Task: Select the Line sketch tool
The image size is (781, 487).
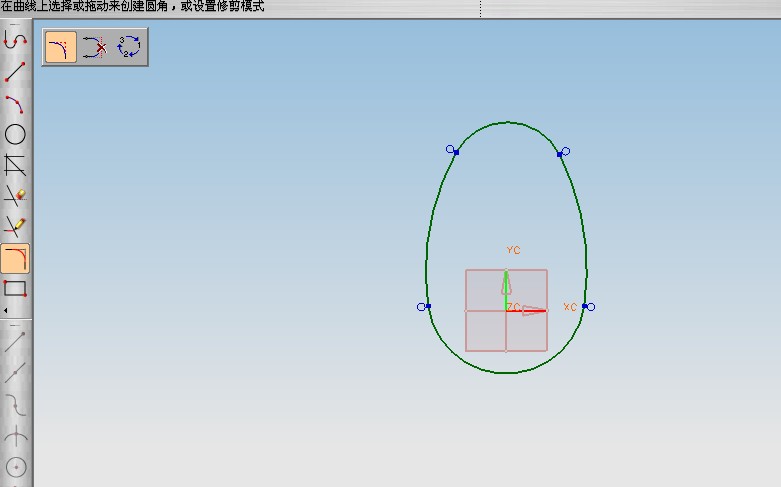Action: pos(15,72)
